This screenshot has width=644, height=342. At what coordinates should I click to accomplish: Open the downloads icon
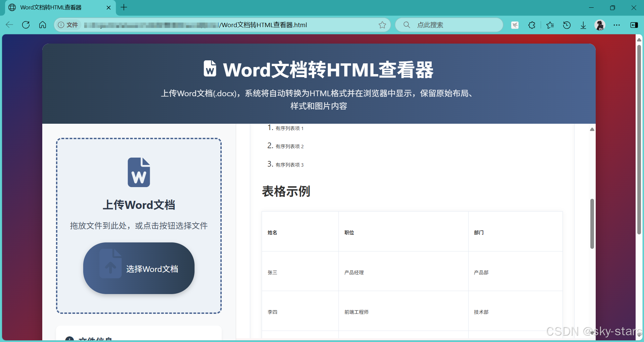point(583,25)
